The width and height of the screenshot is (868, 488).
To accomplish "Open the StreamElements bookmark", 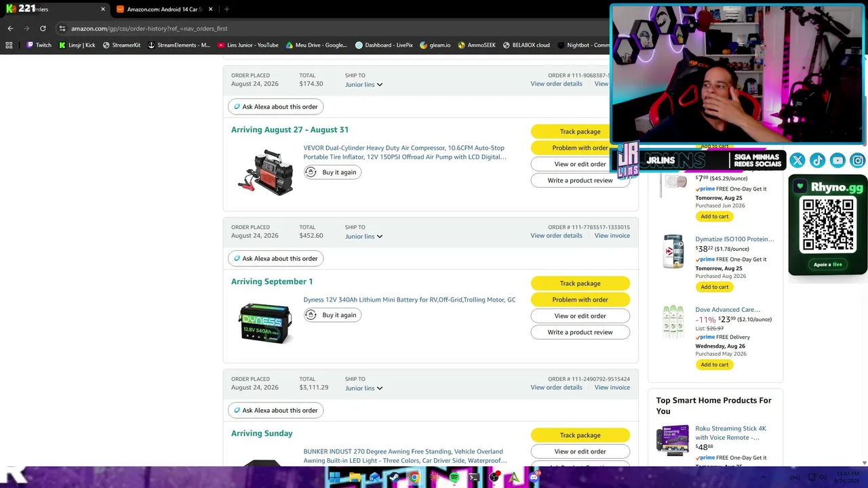I will [x=178, y=45].
